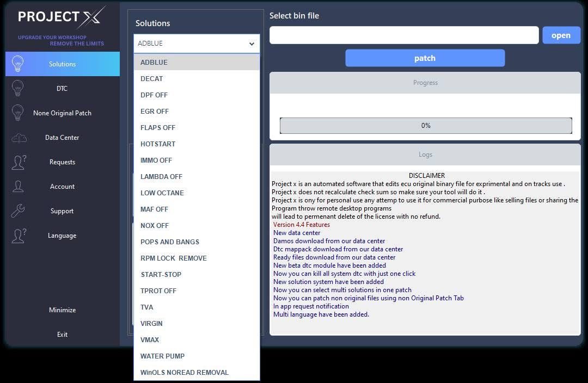Click the patch button
The image size is (588, 383).
(x=425, y=58)
